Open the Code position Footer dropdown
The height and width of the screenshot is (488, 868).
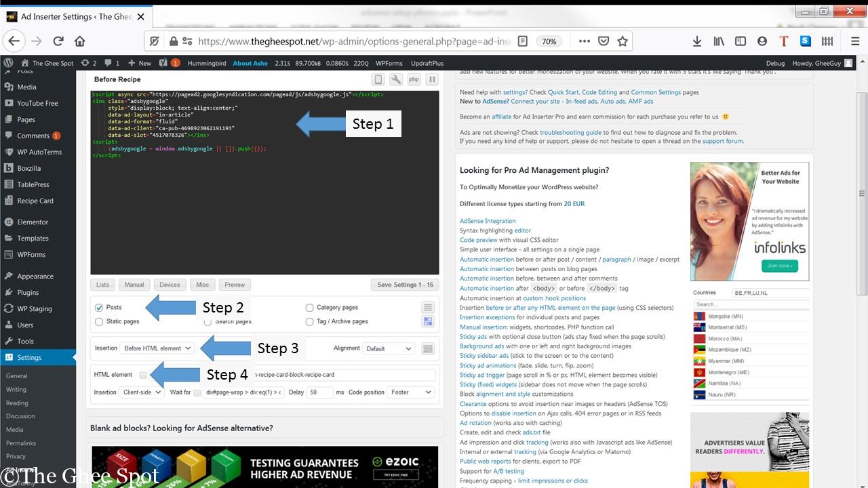pyautogui.click(x=410, y=392)
